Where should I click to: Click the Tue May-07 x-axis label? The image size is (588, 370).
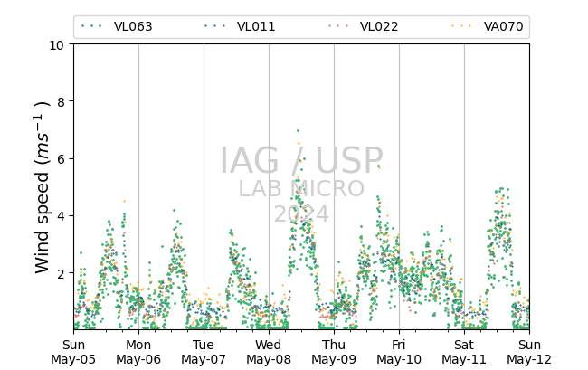tap(204, 352)
